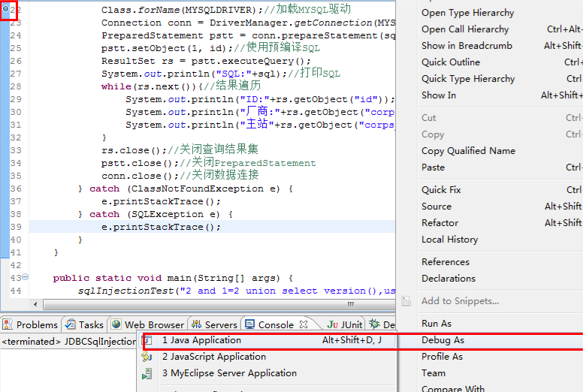Collapse the main method fold on line 43
Image resolution: width=583 pixels, height=392 pixels.
(x=26, y=276)
